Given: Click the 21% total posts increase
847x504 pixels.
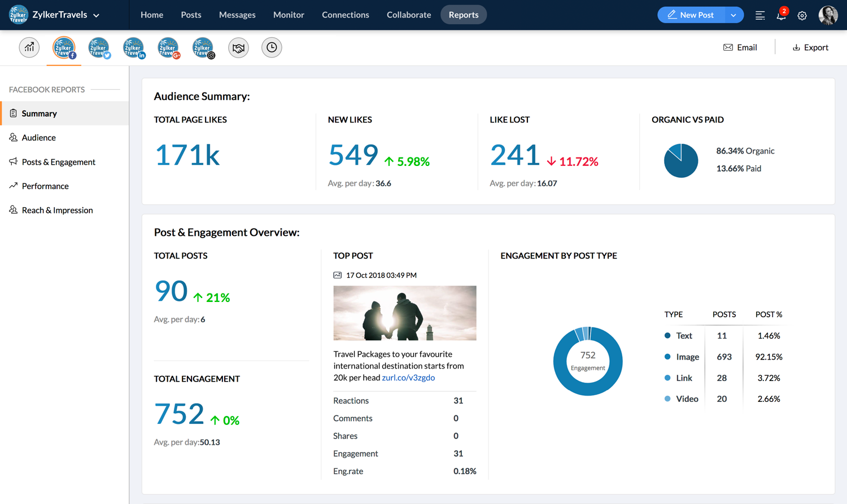Looking at the screenshot, I should [211, 297].
